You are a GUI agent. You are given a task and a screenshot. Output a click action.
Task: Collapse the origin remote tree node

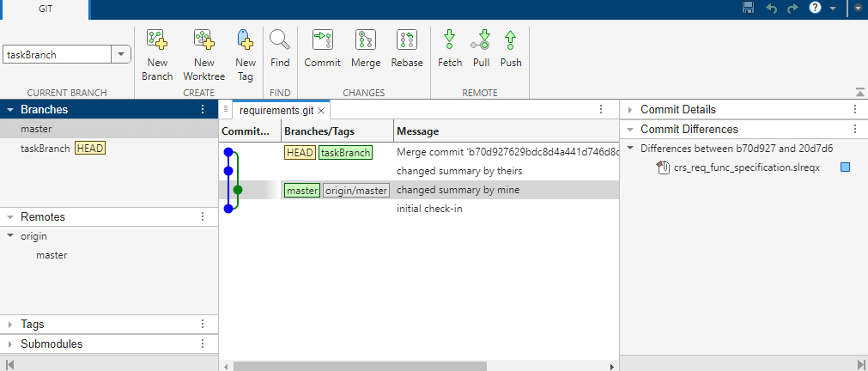(x=10, y=236)
